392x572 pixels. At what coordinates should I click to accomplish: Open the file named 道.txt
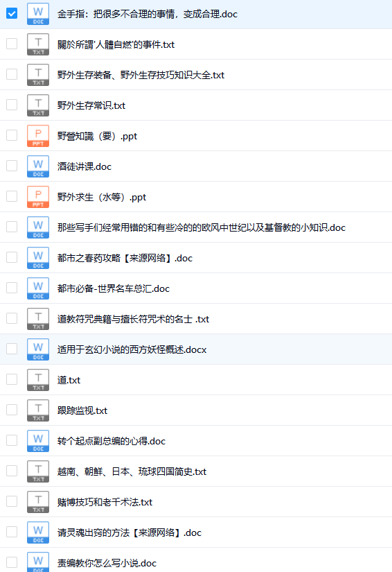pyautogui.click(x=69, y=381)
